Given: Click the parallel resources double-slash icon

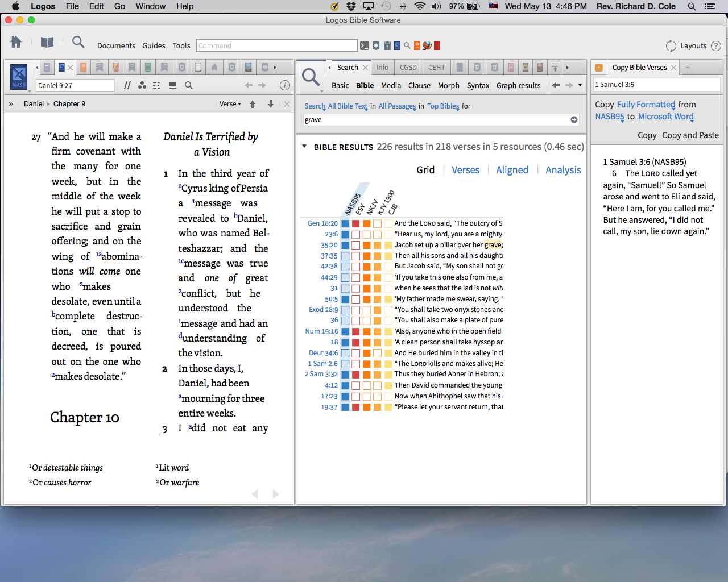Looking at the screenshot, I should tap(127, 85).
